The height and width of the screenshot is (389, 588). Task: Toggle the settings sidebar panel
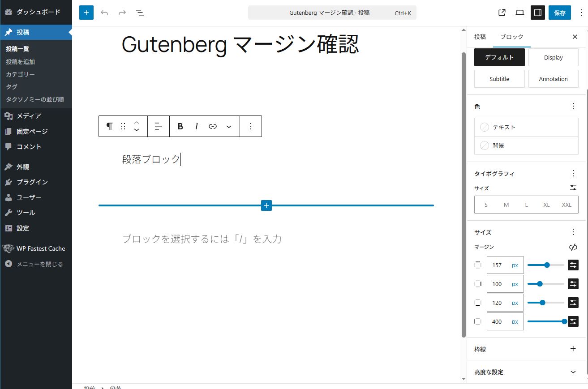pyautogui.click(x=537, y=13)
